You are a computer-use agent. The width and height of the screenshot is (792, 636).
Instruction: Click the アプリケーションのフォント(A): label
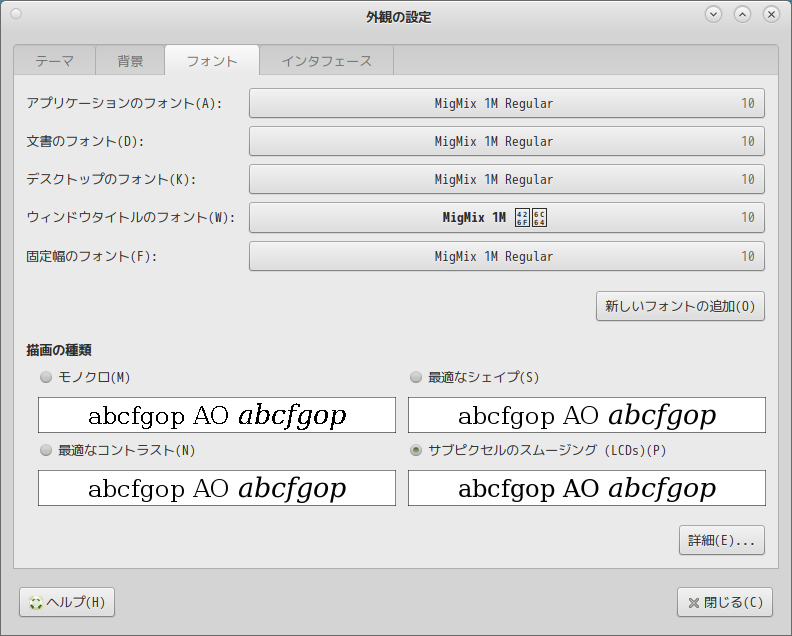[124, 104]
